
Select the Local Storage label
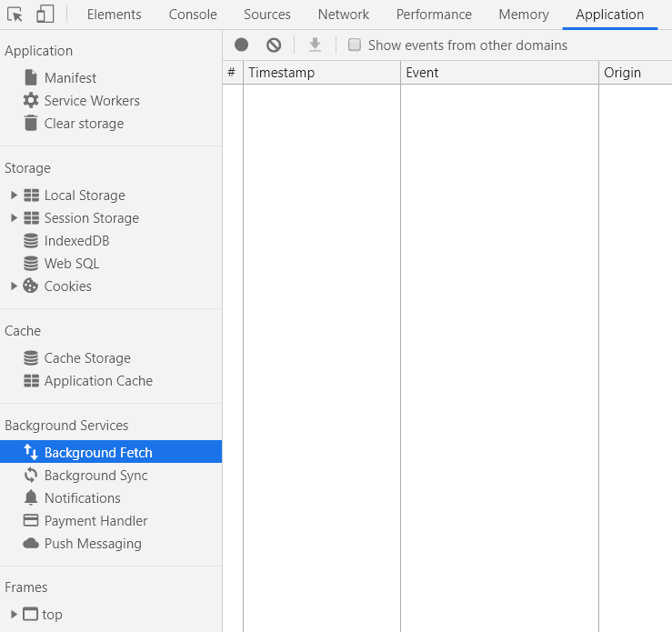(x=85, y=196)
